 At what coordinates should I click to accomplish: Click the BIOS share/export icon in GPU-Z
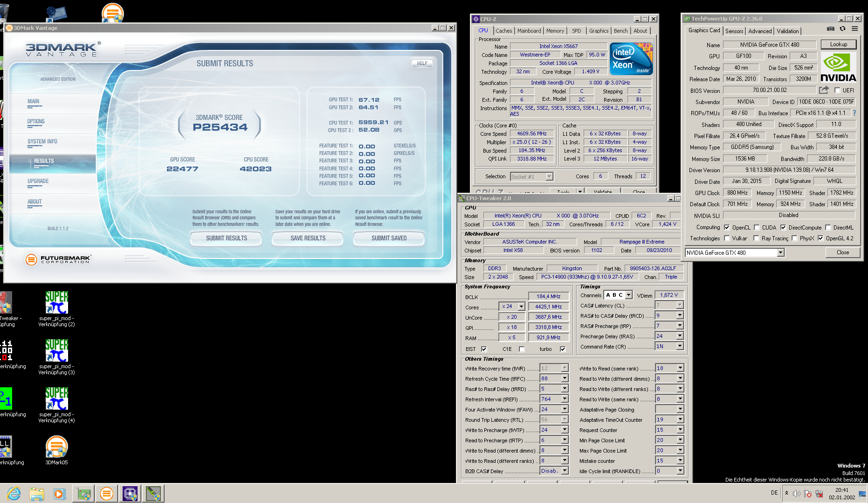[824, 90]
